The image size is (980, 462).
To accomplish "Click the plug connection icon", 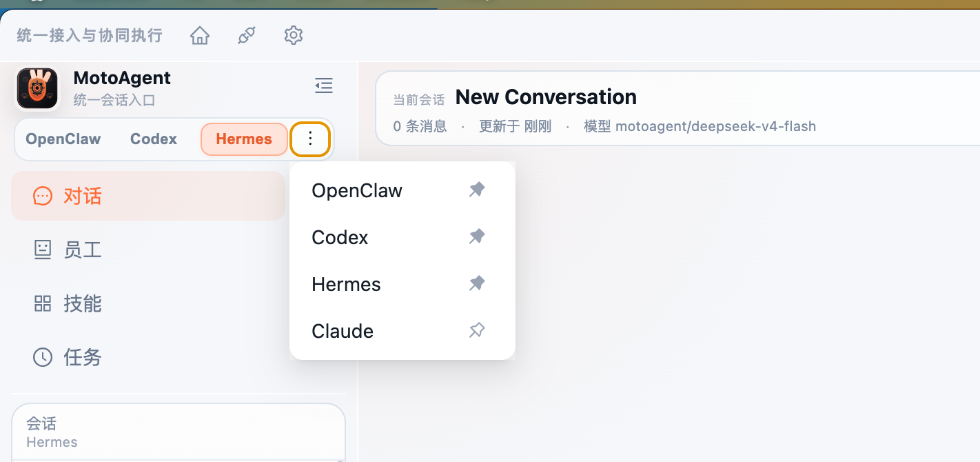I will click(x=247, y=35).
